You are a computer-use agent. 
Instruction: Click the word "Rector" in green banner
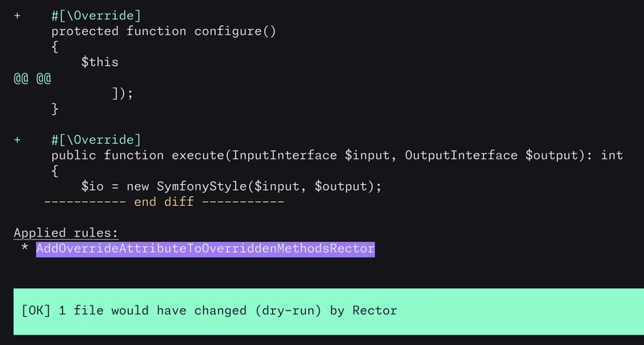coord(374,310)
